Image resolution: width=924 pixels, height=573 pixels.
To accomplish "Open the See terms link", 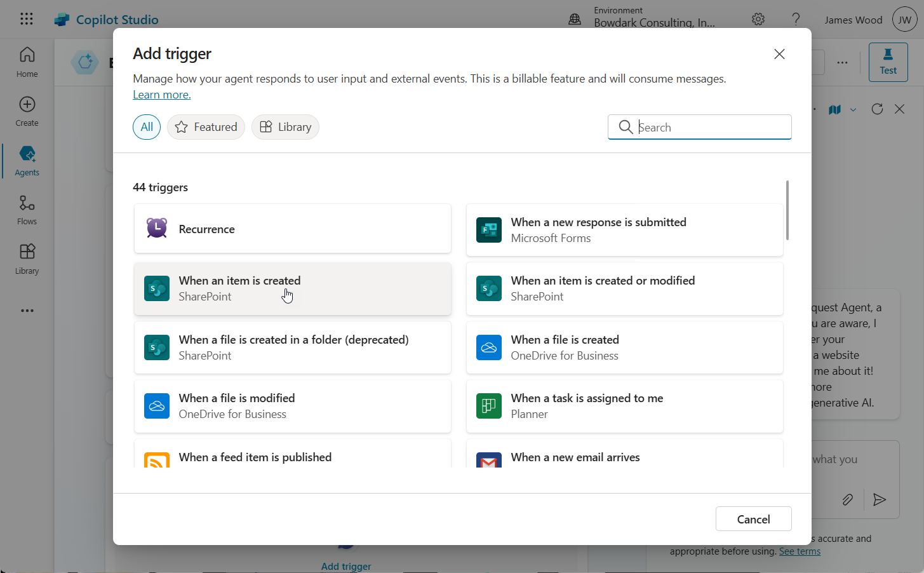I will coord(800,551).
